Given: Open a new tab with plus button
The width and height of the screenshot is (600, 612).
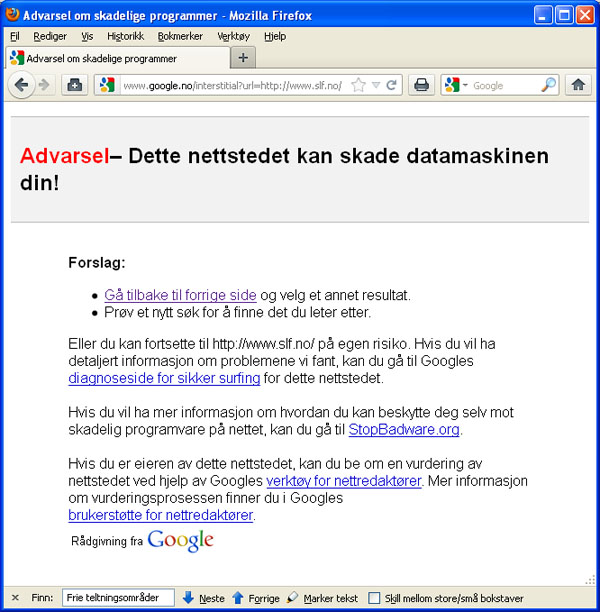Looking at the screenshot, I should [243, 58].
